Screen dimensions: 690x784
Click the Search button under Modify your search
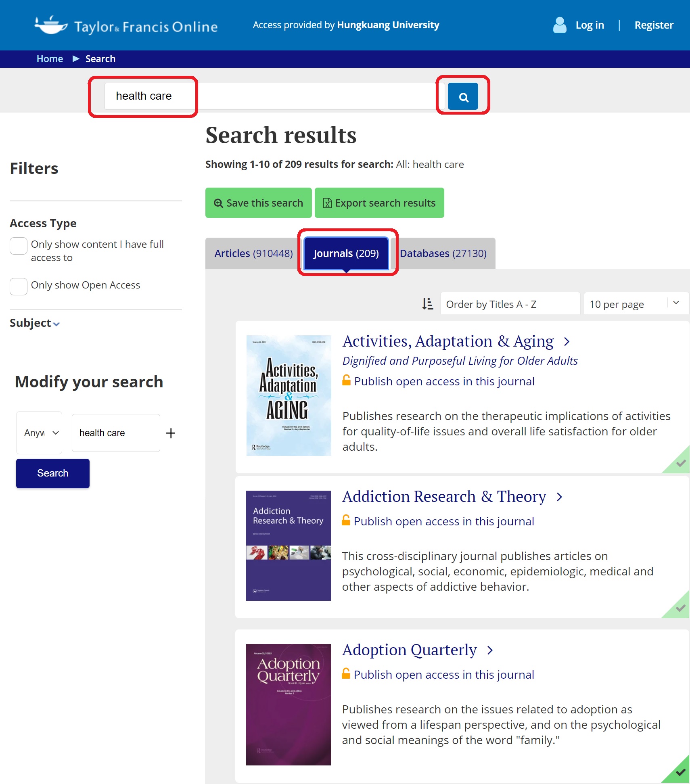coord(53,473)
